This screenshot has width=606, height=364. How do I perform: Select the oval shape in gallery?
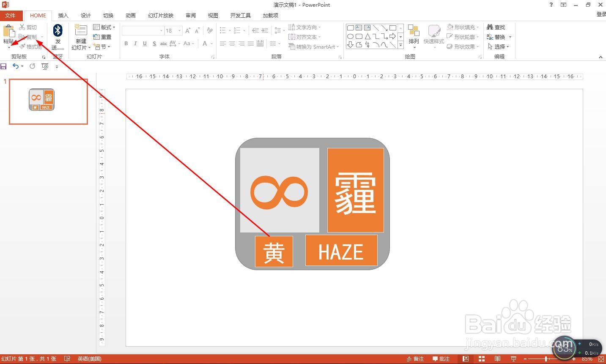[351, 36]
